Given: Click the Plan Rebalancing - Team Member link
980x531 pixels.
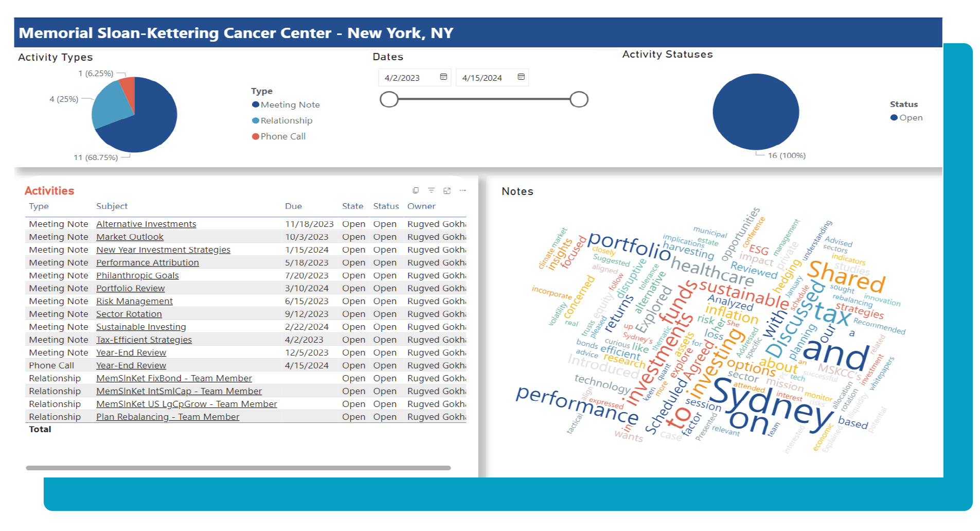Looking at the screenshot, I should pyautogui.click(x=168, y=417).
